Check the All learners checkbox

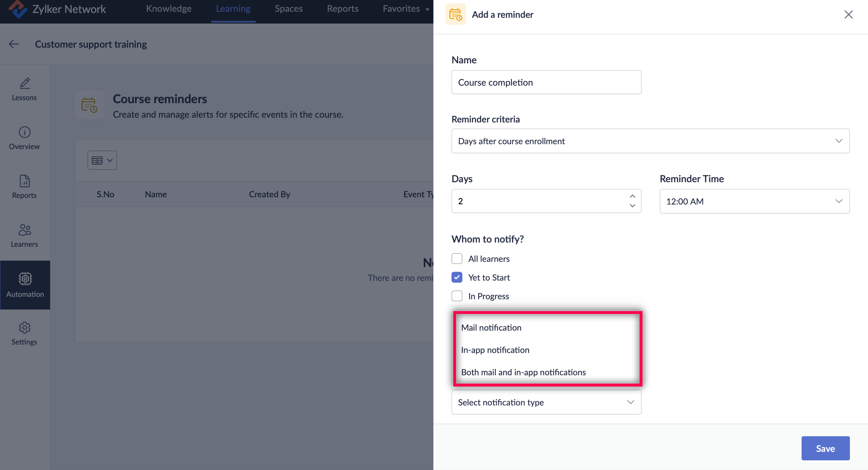click(x=457, y=259)
